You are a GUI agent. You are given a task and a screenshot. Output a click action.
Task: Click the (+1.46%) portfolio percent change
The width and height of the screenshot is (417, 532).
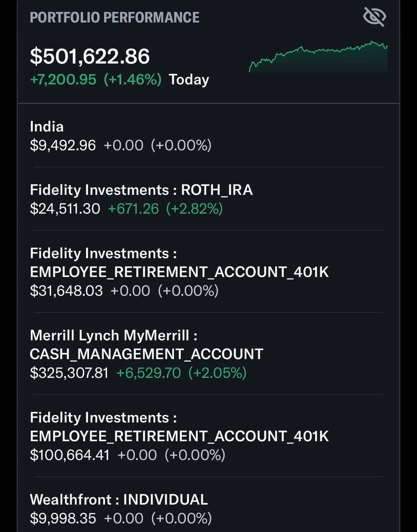[132, 80]
